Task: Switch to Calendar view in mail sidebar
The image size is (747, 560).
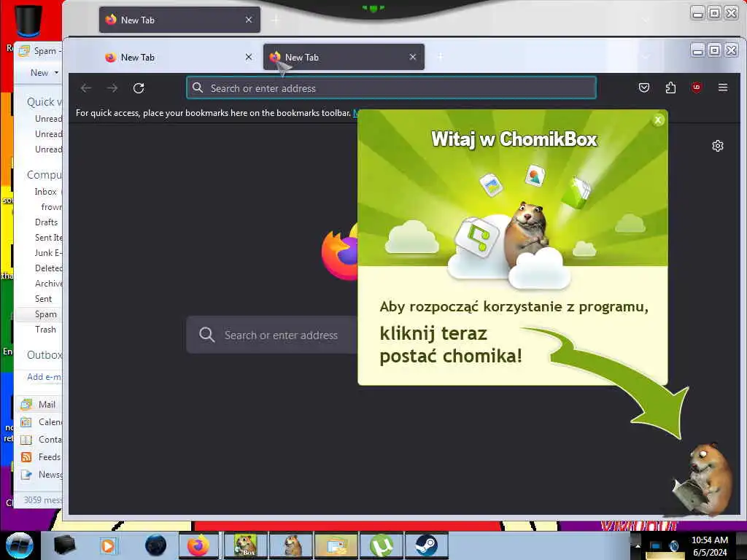Action: 41,422
